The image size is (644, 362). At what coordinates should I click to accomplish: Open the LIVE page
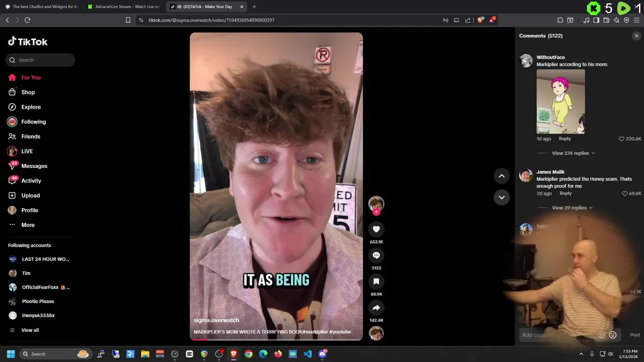click(x=27, y=151)
